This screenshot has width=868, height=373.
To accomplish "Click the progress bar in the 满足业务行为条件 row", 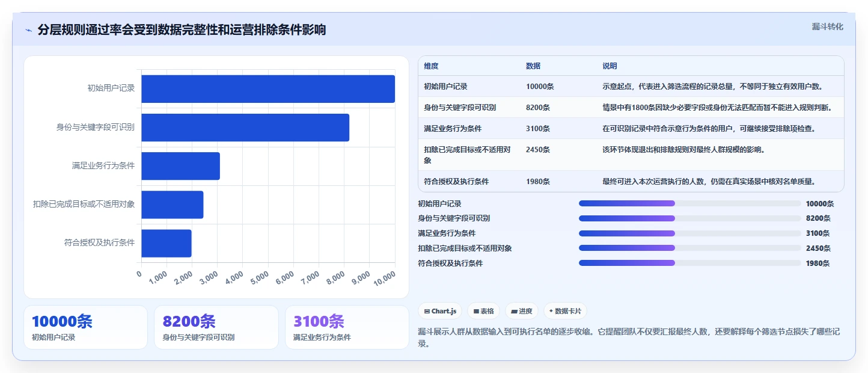I will click(690, 233).
